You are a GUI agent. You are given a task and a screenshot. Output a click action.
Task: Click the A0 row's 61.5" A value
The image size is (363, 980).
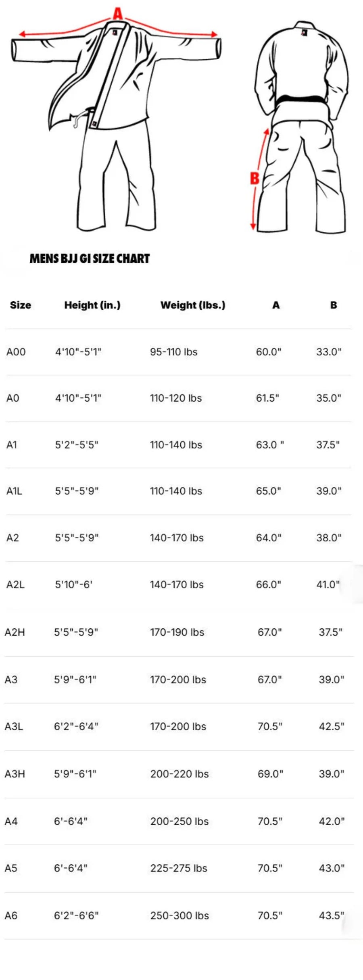[x=267, y=398]
